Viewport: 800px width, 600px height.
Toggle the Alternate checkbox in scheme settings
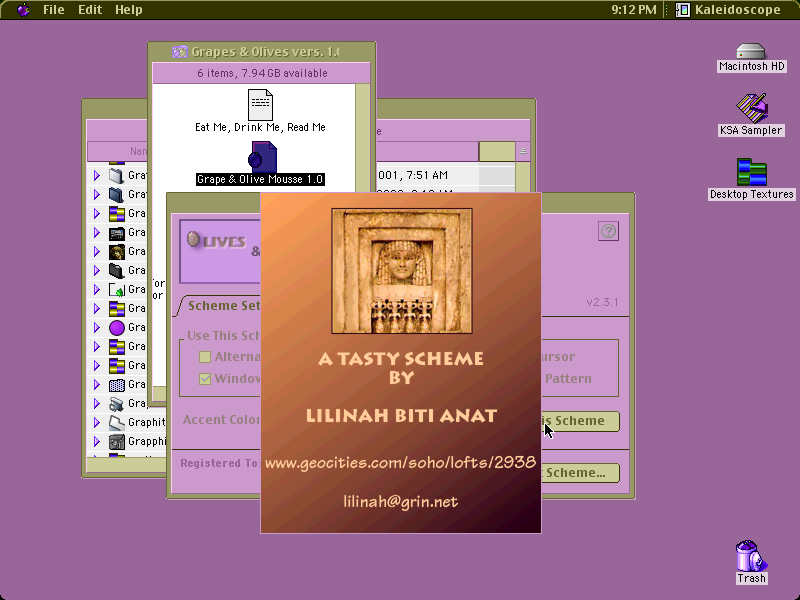coord(205,357)
